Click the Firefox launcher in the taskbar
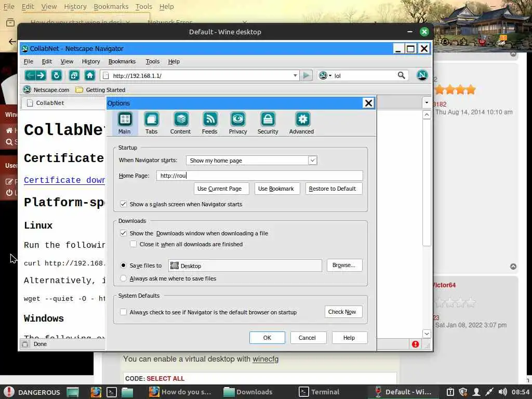 click(96, 392)
